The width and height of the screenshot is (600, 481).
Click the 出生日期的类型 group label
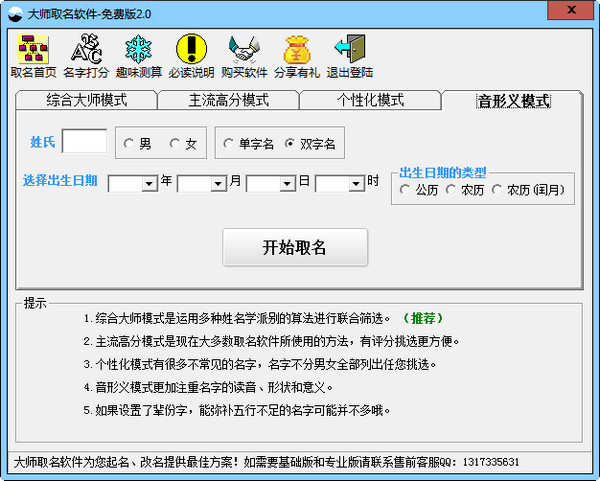pos(443,173)
